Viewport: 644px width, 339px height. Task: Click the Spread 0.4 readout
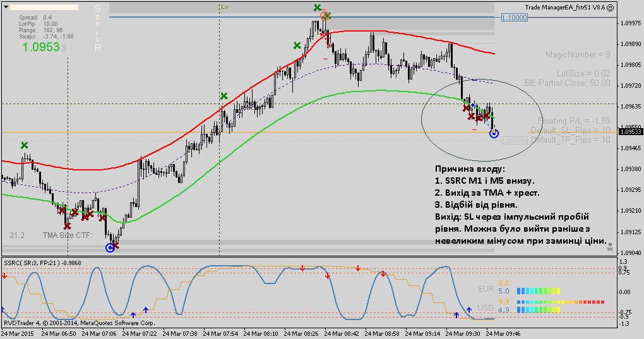click(35, 18)
